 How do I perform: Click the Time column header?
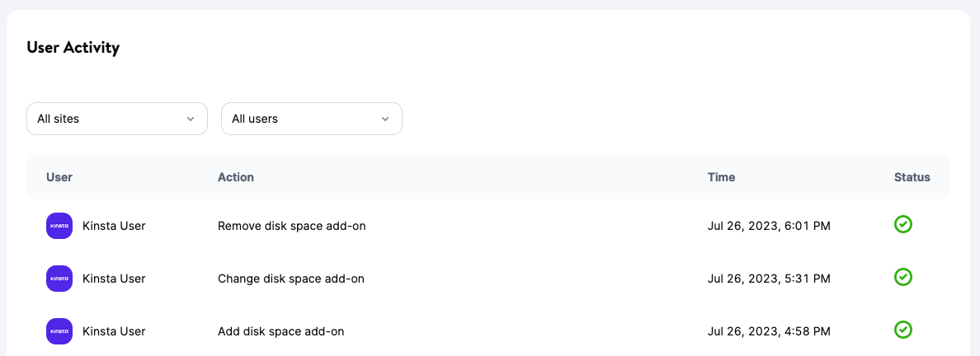coord(721,177)
